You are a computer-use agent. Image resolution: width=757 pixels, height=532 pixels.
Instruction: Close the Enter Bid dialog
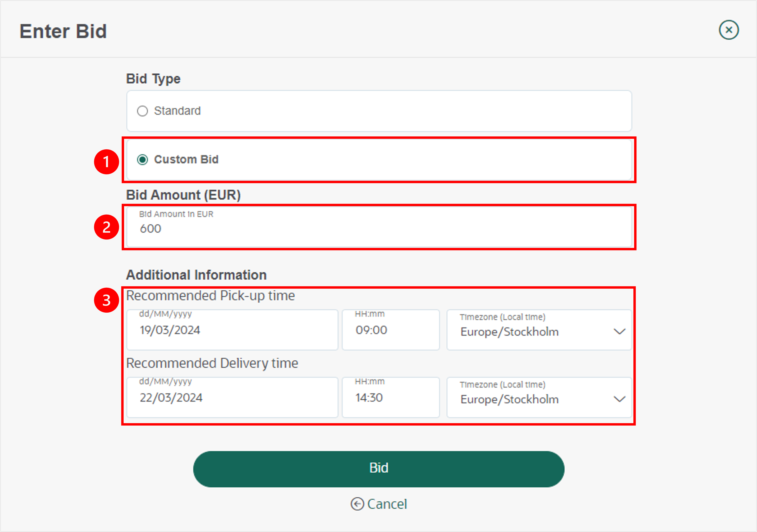pyautogui.click(x=729, y=30)
